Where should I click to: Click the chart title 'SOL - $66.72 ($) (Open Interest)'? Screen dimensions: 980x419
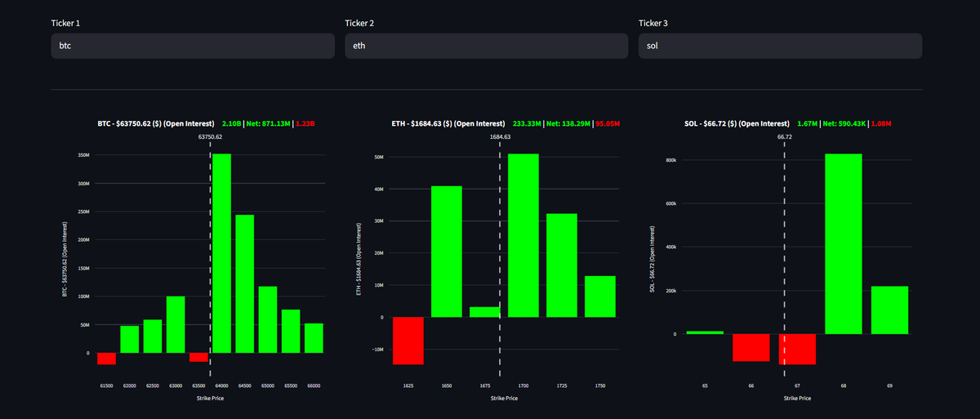click(737, 123)
